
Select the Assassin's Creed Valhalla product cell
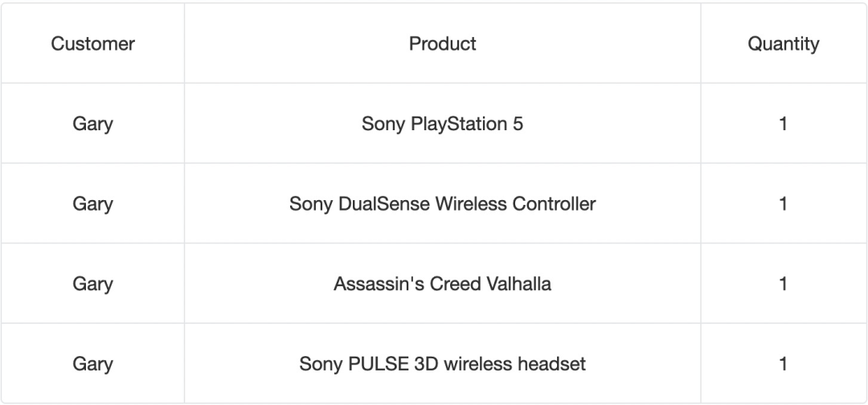pyautogui.click(x=442, y=284)
